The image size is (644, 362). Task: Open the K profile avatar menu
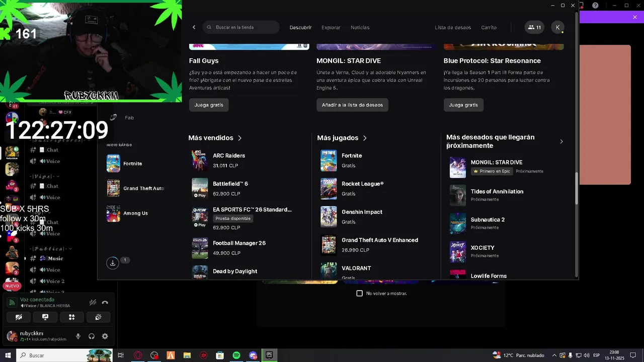pos(557,28)
